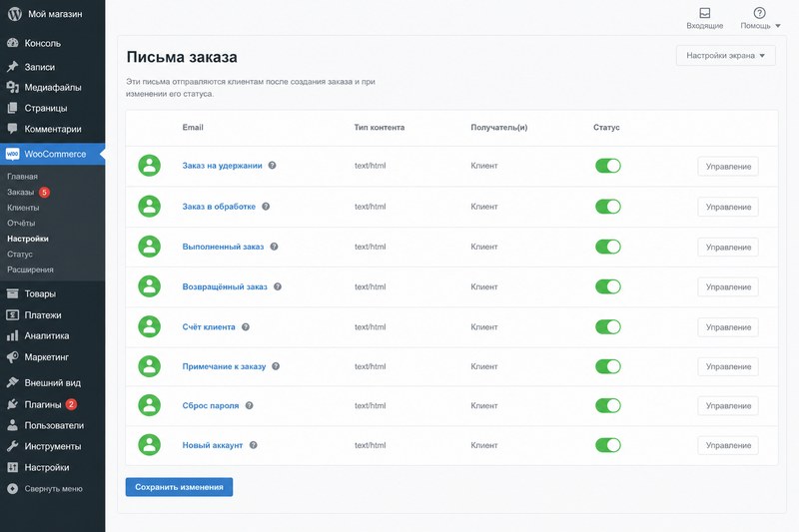Click help icon beside Примечание к заказу

276,366
